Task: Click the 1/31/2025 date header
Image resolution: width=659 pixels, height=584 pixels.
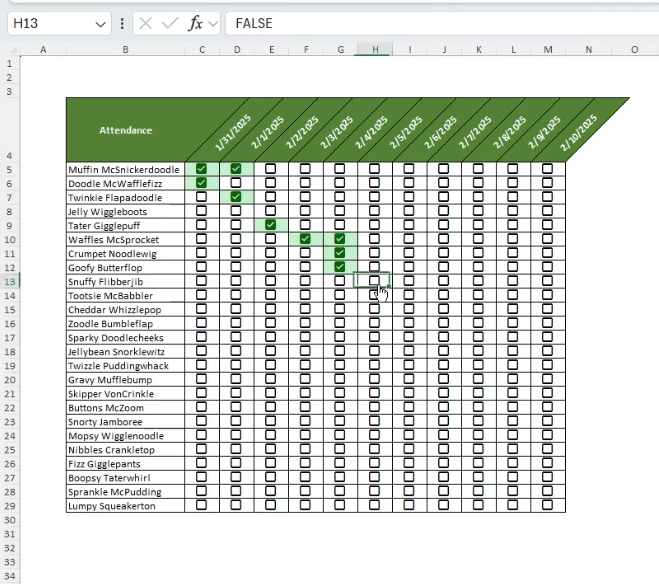Action: (x=232, y=132)
